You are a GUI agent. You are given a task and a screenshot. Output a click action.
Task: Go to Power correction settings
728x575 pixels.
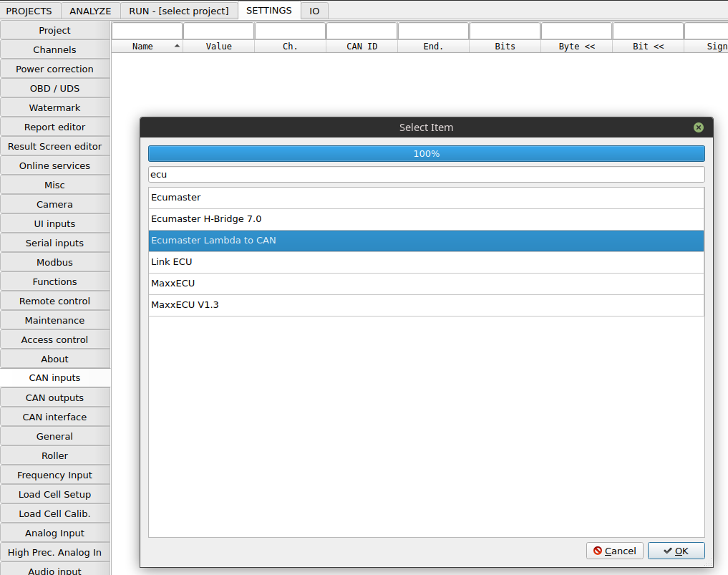click(55, 69)
